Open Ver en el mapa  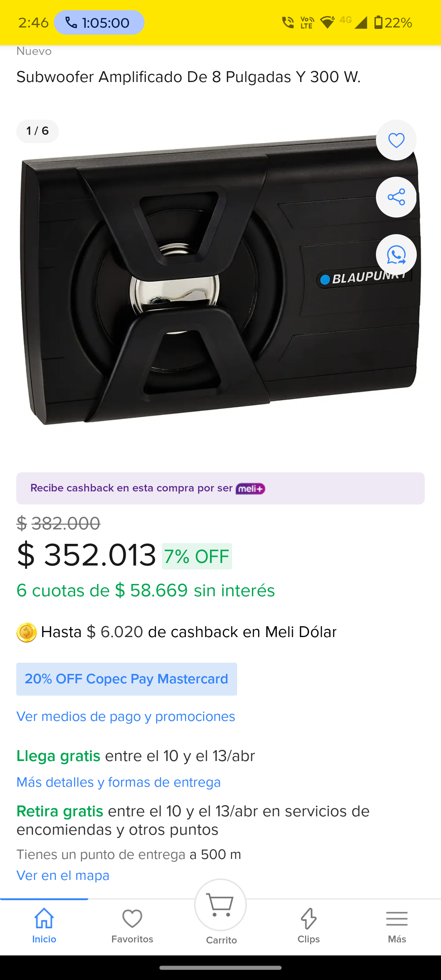coord(63,875)
